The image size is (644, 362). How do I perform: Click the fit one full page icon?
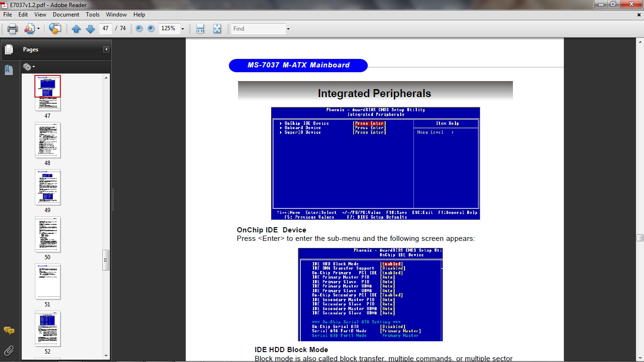(x=217, y=29)
